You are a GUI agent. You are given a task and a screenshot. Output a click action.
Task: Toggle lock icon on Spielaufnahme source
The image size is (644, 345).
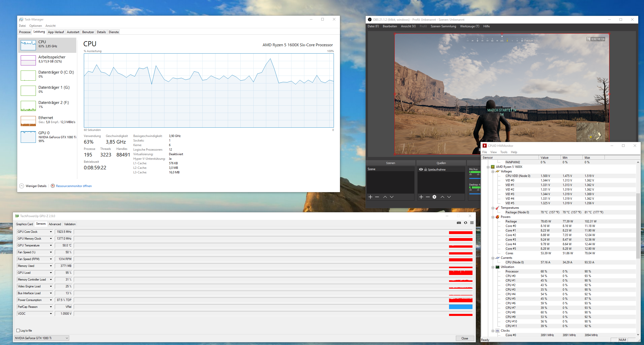coord(426,170)
